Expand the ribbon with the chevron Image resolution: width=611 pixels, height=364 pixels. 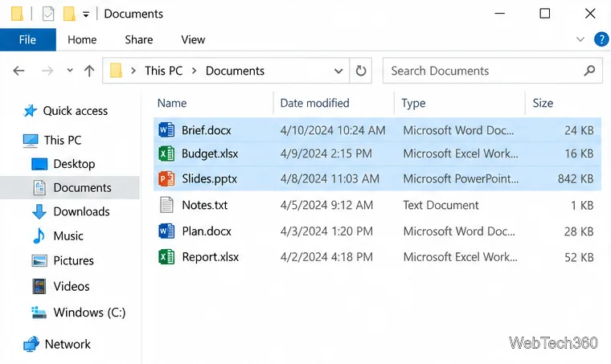(580, 39)
